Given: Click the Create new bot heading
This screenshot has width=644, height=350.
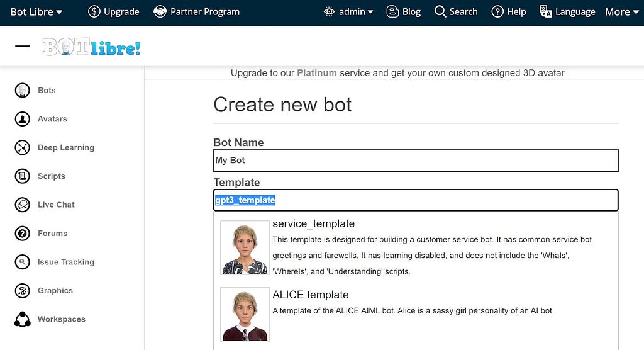Looking at the screenshot, I should 282,104.
